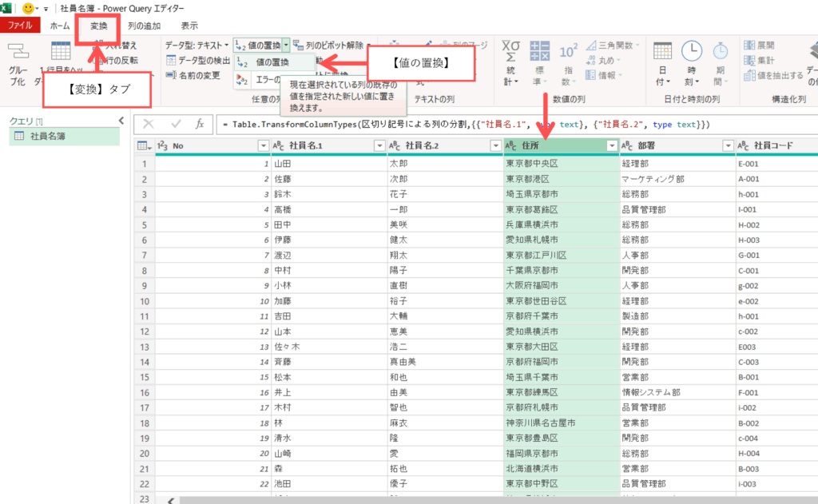Switch to the ホーム tab
Viewport: 818px width, 504px height.
(x=60, y=26)
